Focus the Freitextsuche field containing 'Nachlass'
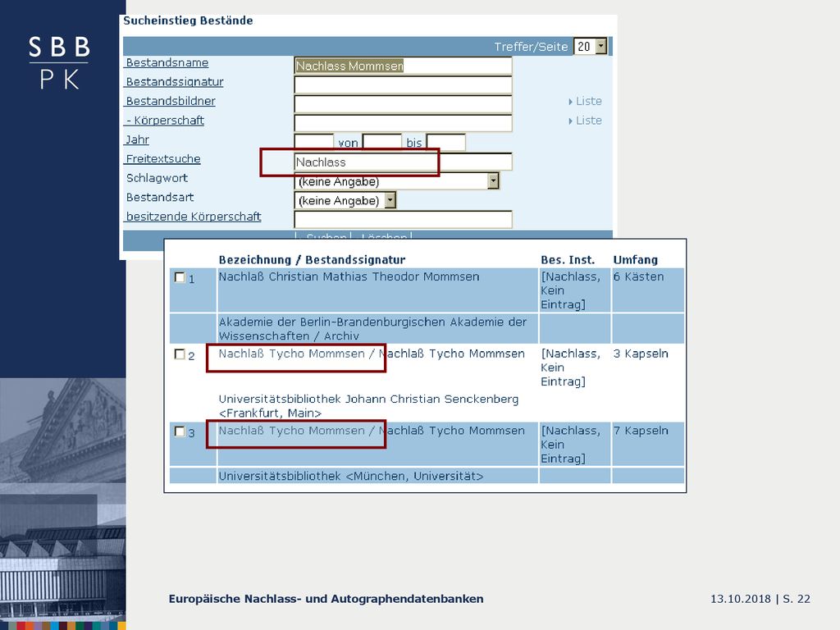This screenshot has width=840, height=630. pos(403,162)
